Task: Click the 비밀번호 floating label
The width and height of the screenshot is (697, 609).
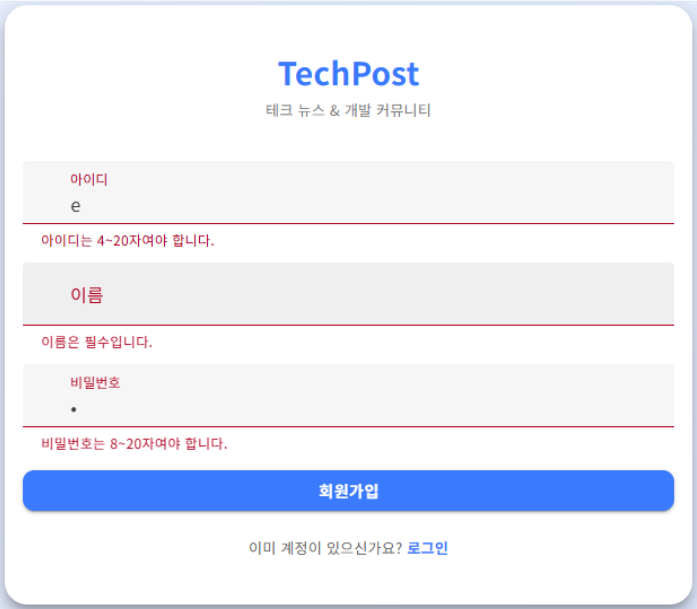Action: pyautogui.click(x=95, y=382)
